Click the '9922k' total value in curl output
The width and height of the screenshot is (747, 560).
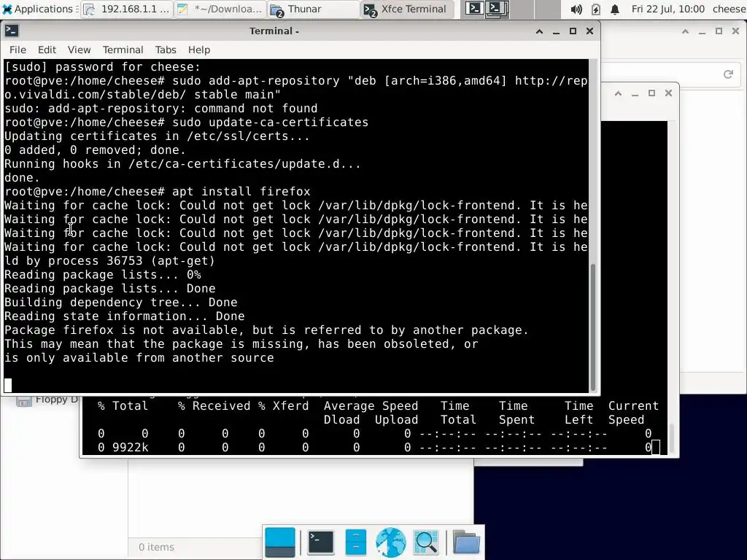[x=130, y=448]
